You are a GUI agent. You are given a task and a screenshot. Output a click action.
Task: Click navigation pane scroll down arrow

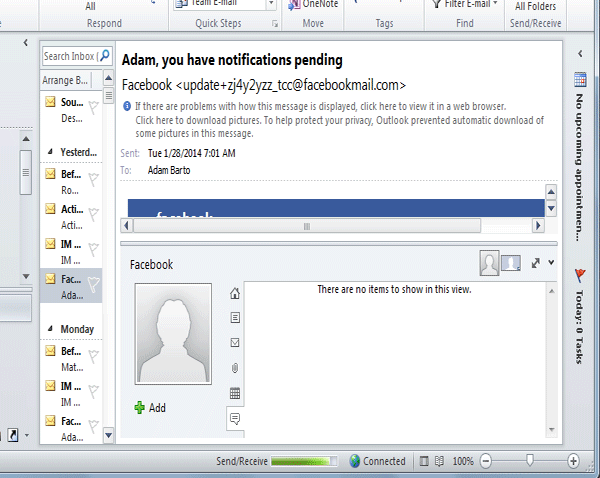click(x=26, y=276)
